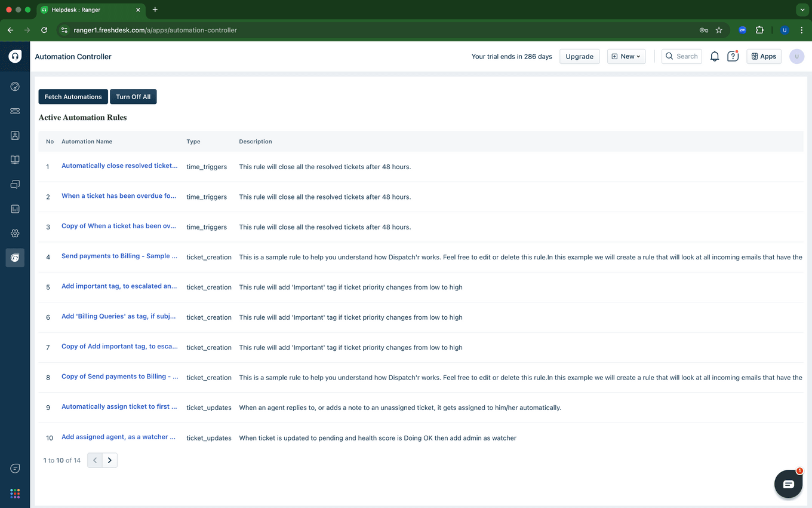Image resolution: width=812 pixels, height=508 pixels.
Task: Open the password key icon in address bar
Action: (x=704, y=30)
